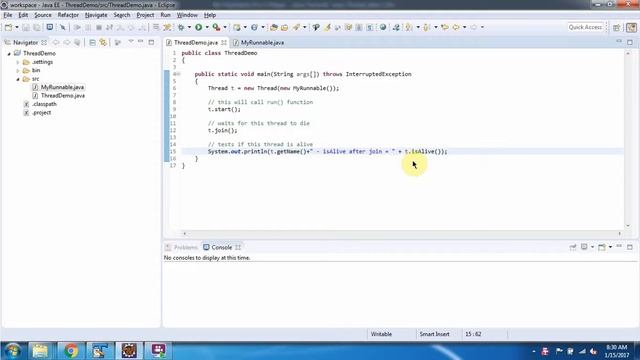The height and width of the screenshot is (360, 640).
Task: Open the Project menu
Action: click(x=145, y=15)
